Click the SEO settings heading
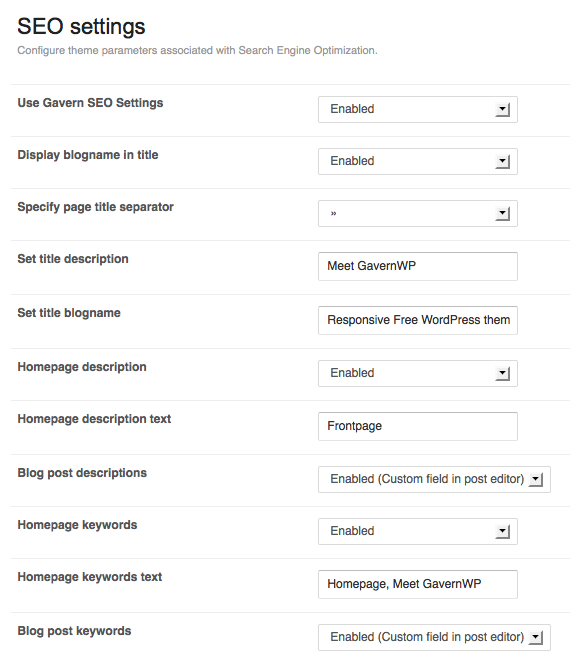Viewport: 570px width, 661px height. (x=81, y=26)
